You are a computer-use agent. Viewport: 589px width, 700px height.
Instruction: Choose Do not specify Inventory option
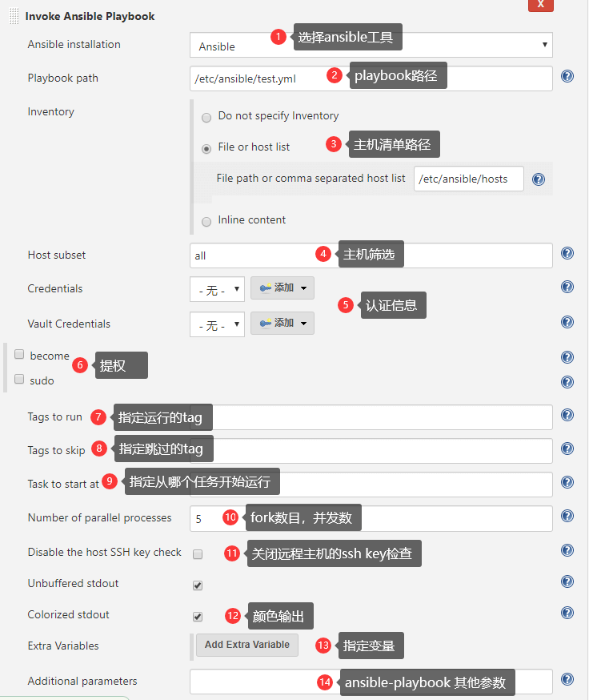click(206, 117)
